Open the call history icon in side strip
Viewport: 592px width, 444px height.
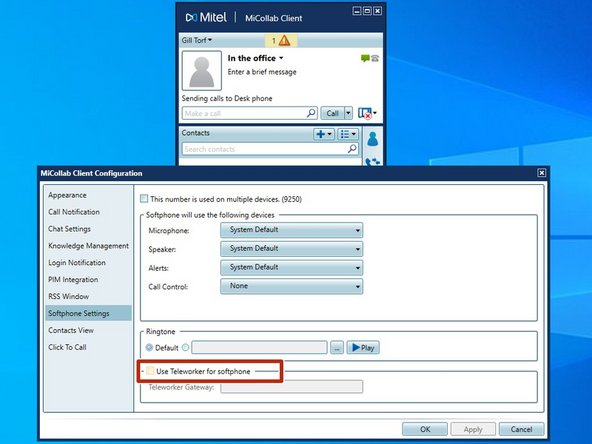click(x=373, y=162)
